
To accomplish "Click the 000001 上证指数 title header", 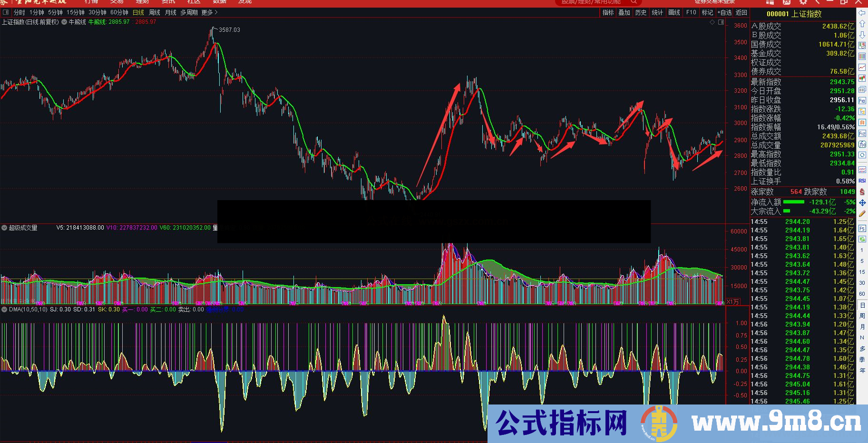I will [794, 14].
